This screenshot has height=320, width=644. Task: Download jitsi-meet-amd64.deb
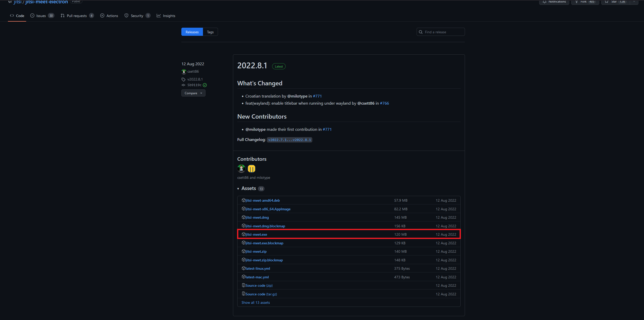(262, 200)
